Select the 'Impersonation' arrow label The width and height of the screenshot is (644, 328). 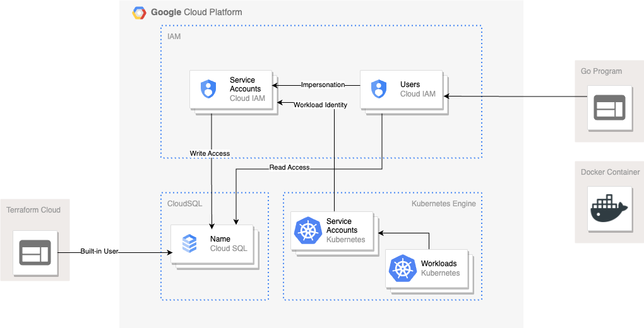pyautogui.click(x=323, y=85)
